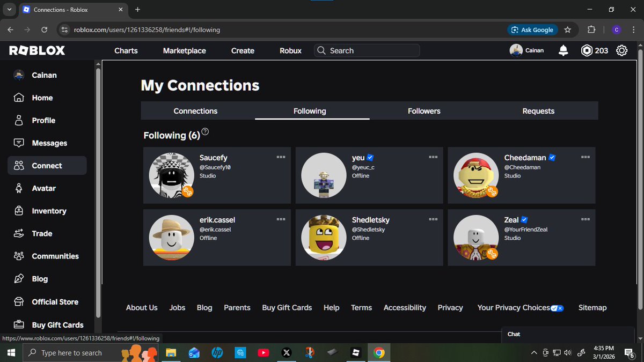Show hidden icons in system tray
The height and width of the screenshot is (362, 644).
[533, 353]
